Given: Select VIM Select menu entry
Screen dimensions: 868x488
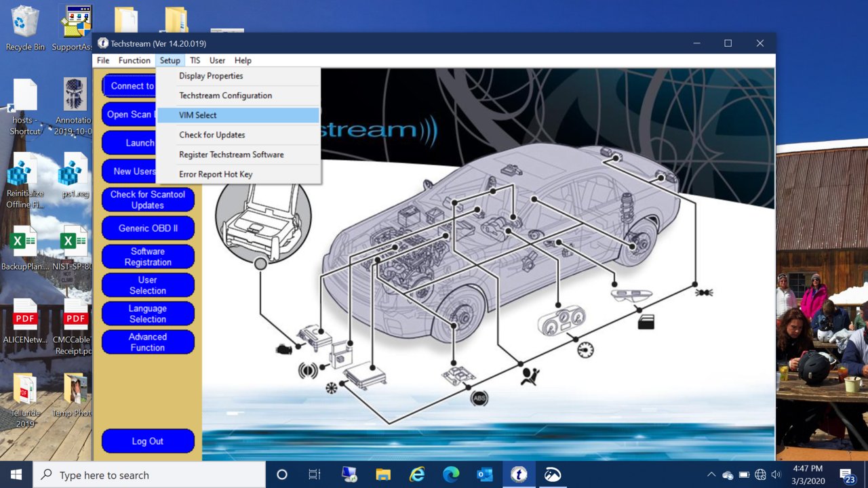Looking at the screenshot, I should 238,115.
